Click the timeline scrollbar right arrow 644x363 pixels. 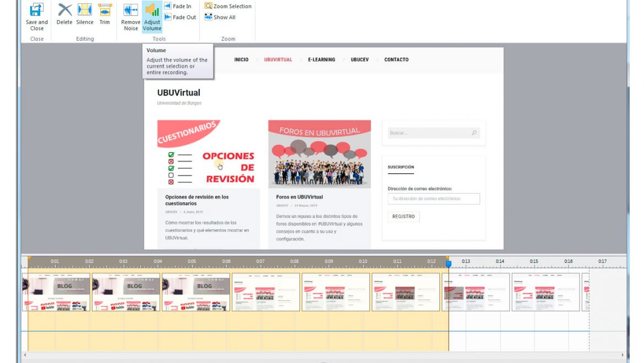623,355
